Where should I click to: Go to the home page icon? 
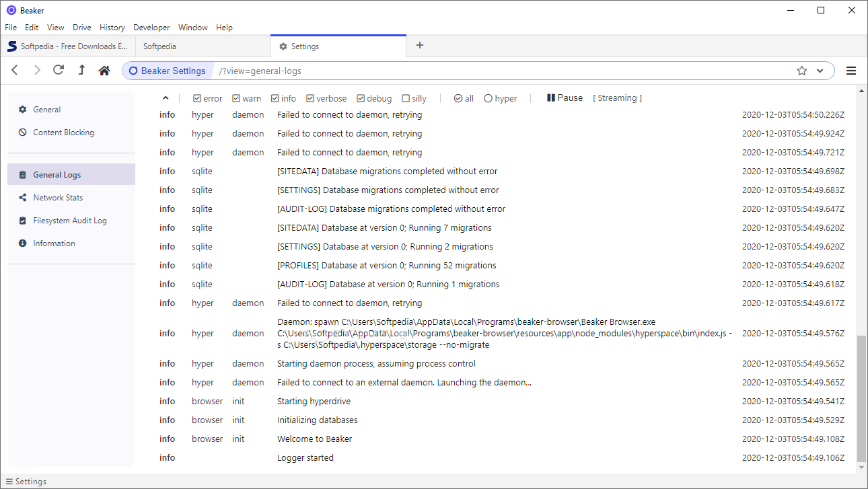pos(104,70)
